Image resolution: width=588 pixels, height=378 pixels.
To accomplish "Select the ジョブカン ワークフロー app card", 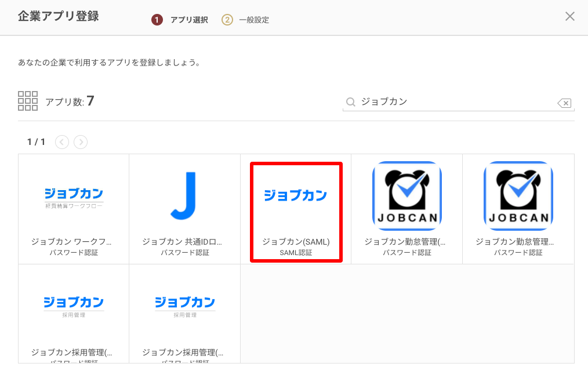I will point(74,209).
